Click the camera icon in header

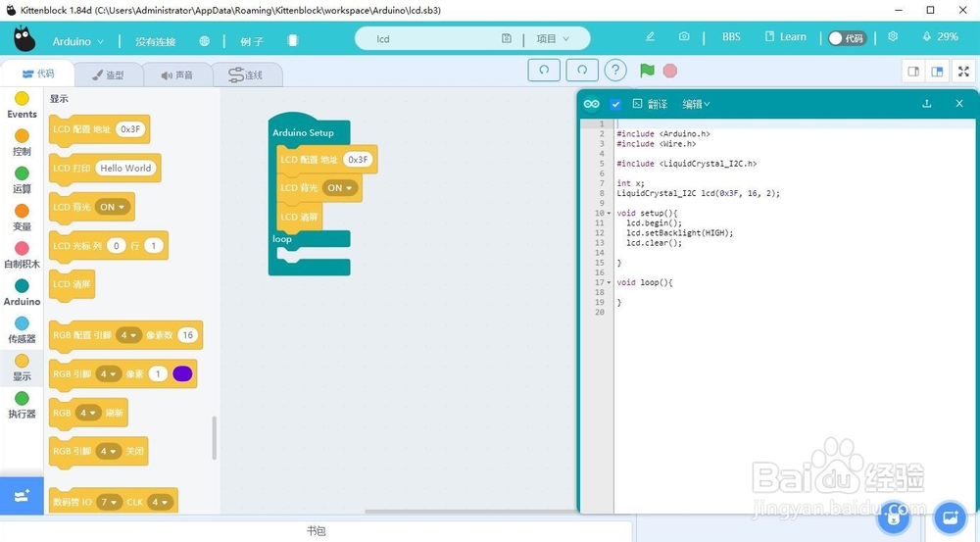[684, 37]
